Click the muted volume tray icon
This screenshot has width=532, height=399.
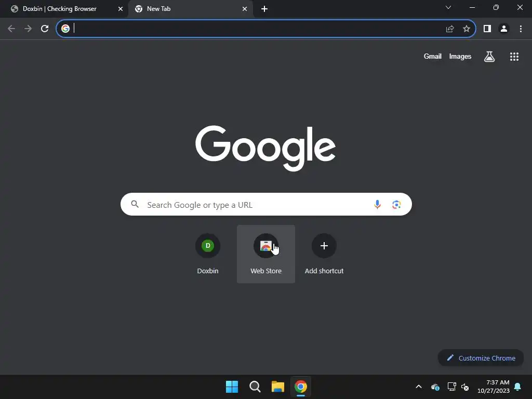(465, 387)
